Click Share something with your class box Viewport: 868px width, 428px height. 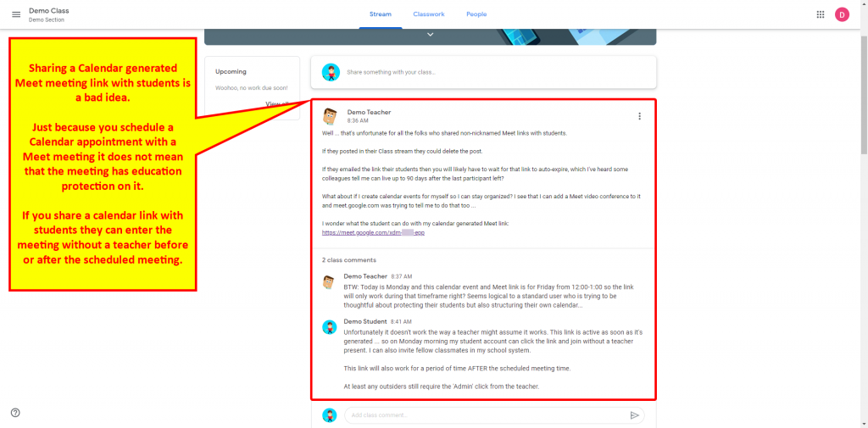483,73
